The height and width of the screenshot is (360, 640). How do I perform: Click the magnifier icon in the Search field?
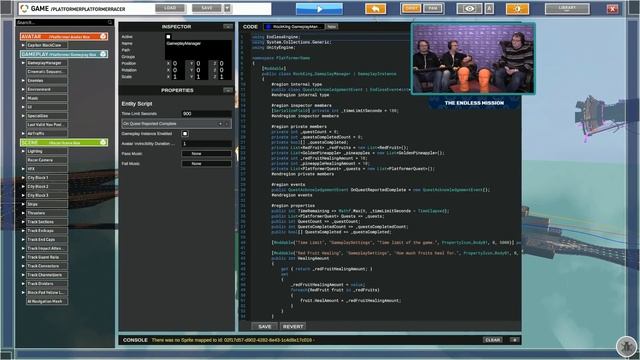pyautogui.click(x=109, y=22)
